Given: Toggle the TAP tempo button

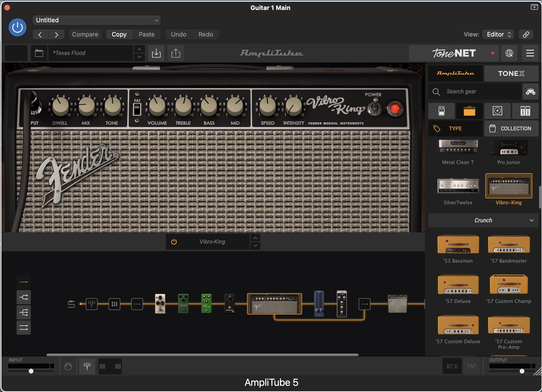Looking at the screenshot, I should tap(471, 366).
